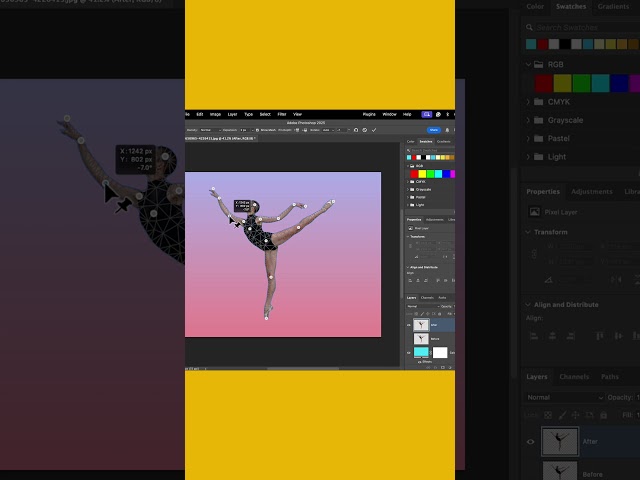The image size is (640, 480).
Task: Click the align right edges icon
Action: 426,280
